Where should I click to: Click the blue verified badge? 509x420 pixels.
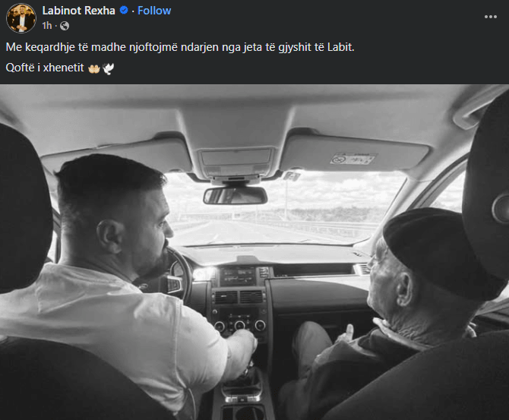point(124,11)
